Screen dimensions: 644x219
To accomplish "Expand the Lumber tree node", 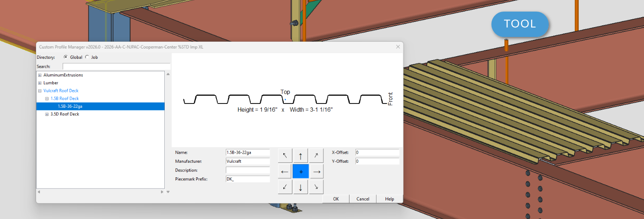I will click(x=40, y=83).
